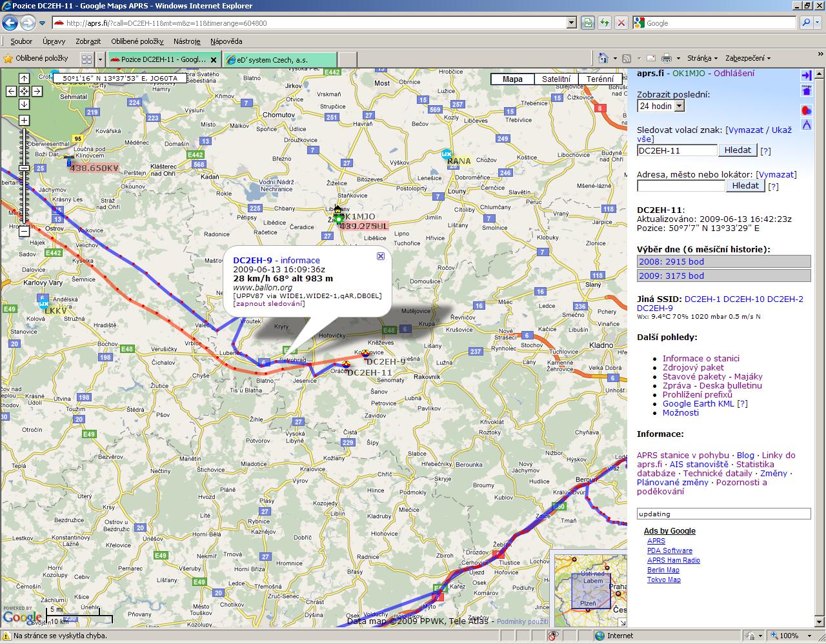Click the Odhlášení logout link
The width and height of the screenshot is (826, 644).
pos(734,73)
